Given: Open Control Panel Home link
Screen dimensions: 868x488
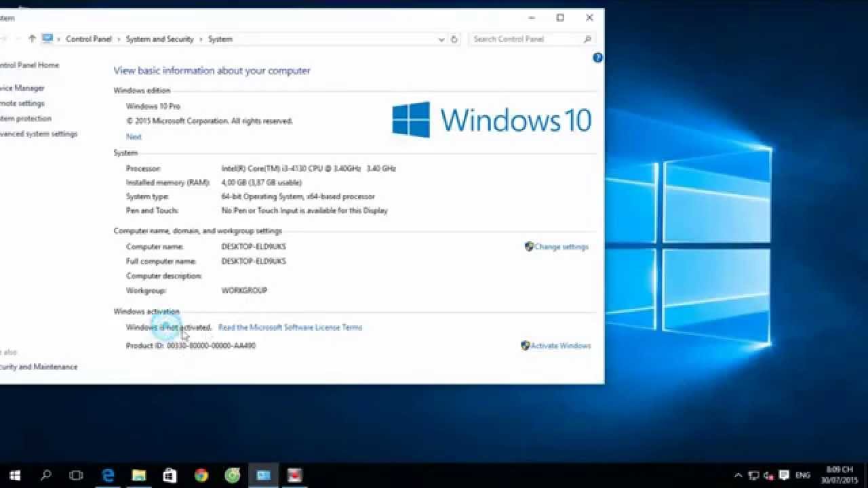Looking at the screenshot, I should pyautogui.click(x=28, y=65).
